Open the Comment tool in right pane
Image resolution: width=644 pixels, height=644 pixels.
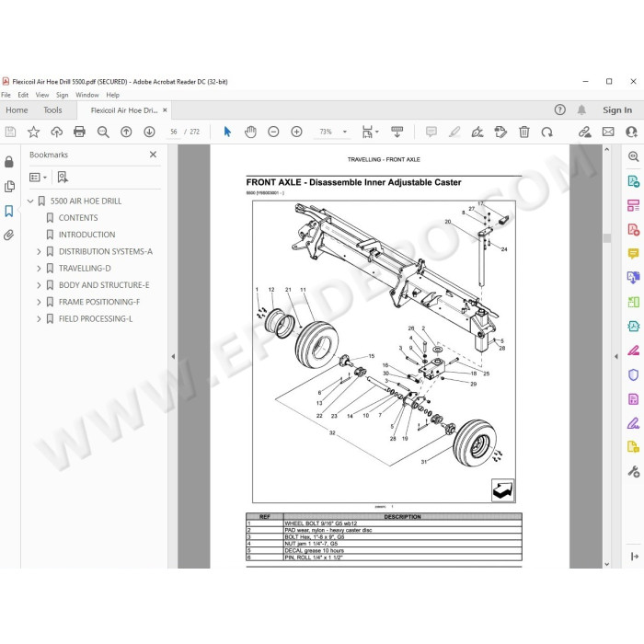[633, 253]
